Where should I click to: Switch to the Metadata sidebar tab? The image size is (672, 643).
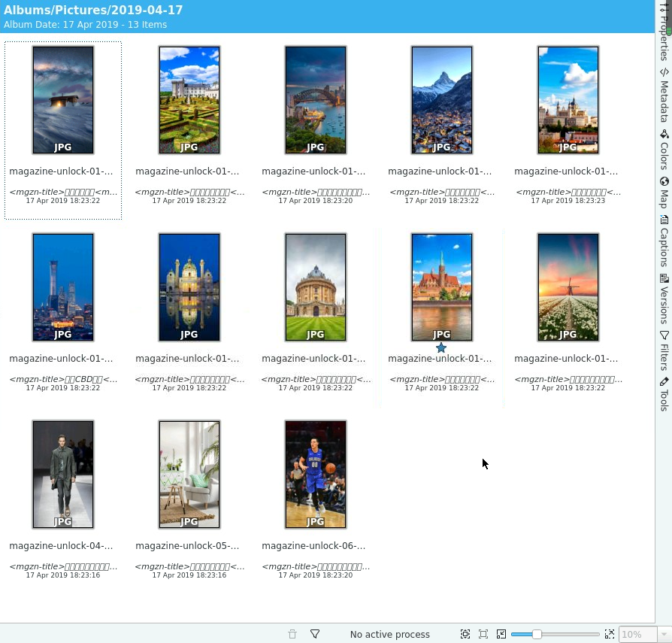click(x=664, y=96)
